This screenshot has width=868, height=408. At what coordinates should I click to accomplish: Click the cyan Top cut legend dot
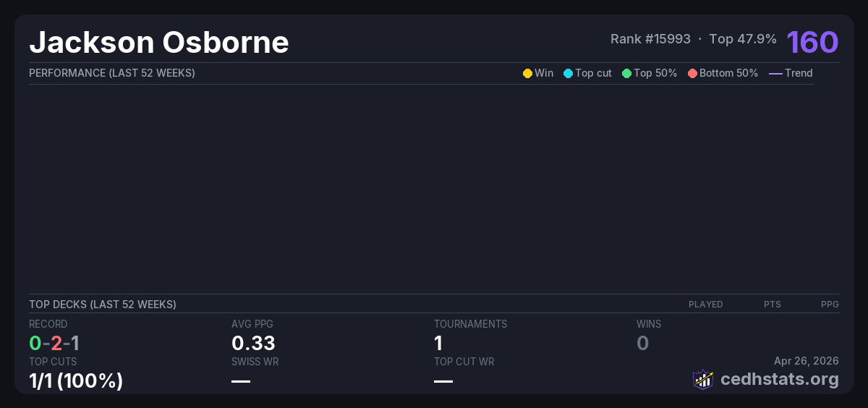(x=568, y=73)
